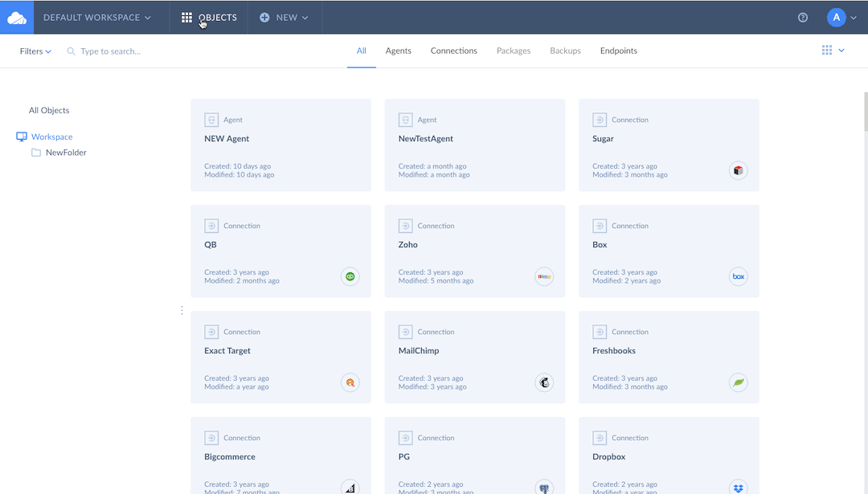868x494 pixels.
Task: Switch to the Connections tab
Action: coord(454,51)
